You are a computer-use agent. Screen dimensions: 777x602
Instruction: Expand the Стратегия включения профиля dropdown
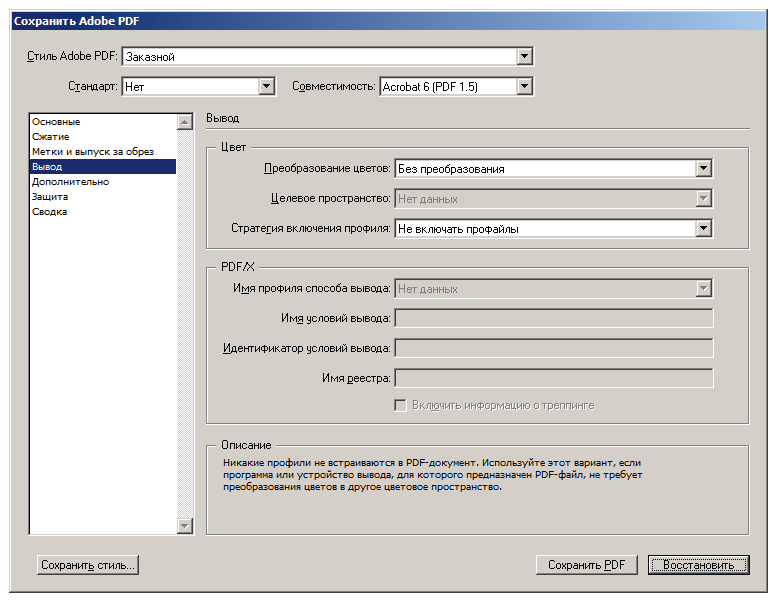[x=554, y=229]
